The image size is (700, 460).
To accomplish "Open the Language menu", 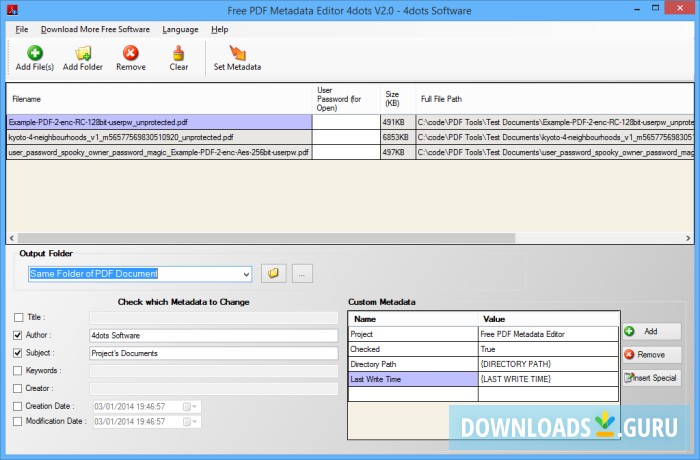I will point(180,30).
